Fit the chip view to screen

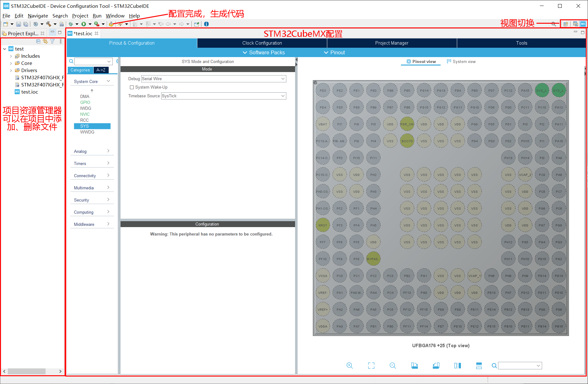[x=371, y=366]
